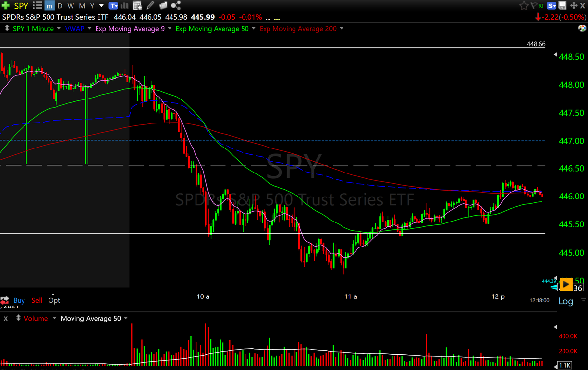Click the orange play button on price scale
This screenshot has height=370, width=588.
(x=565, y=284)
